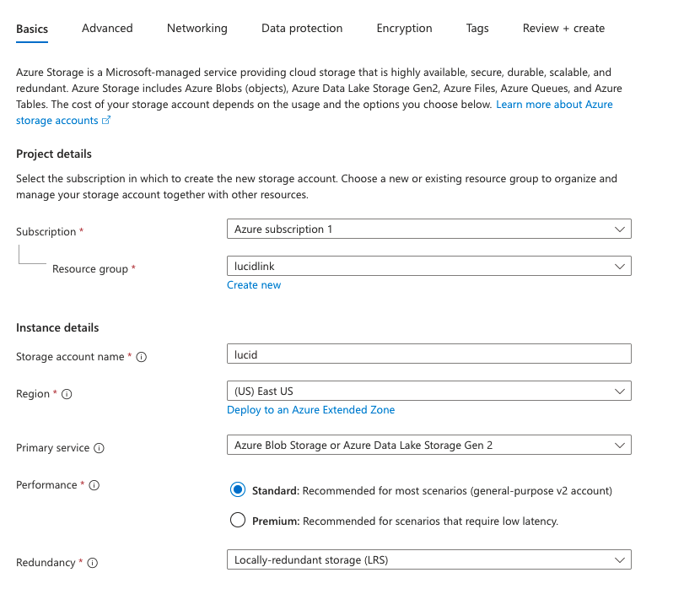Select the Premium performance radio button

point(238,520)
